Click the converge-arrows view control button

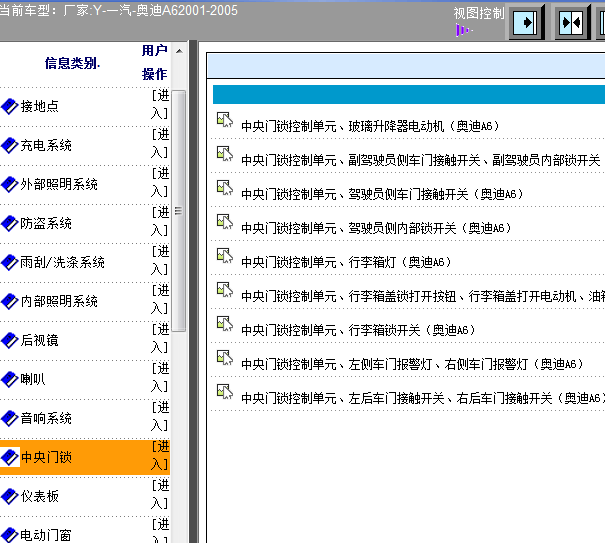(572, 23)
